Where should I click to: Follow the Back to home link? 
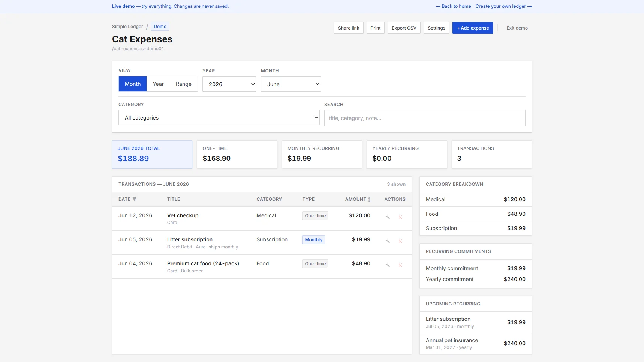(x=453, y=6)
